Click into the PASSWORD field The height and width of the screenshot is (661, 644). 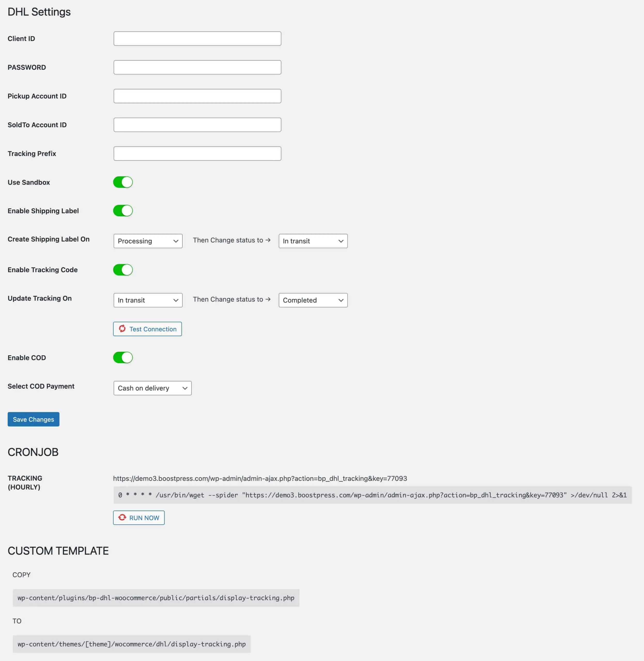click(x=197, y=67)
